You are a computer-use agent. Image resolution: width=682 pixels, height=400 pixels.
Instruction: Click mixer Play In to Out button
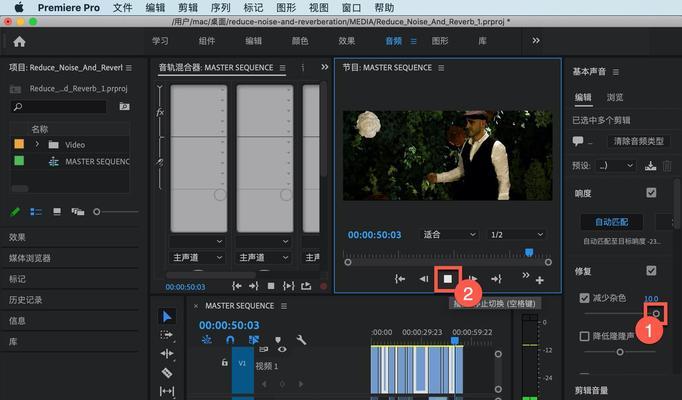(288, 286)
